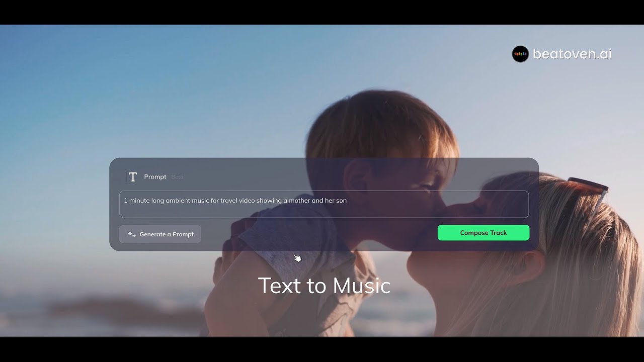This screenshot has height=362, width=644.
Task: Click the "Beta" tag next to Prompt
Action: point(177,177)
